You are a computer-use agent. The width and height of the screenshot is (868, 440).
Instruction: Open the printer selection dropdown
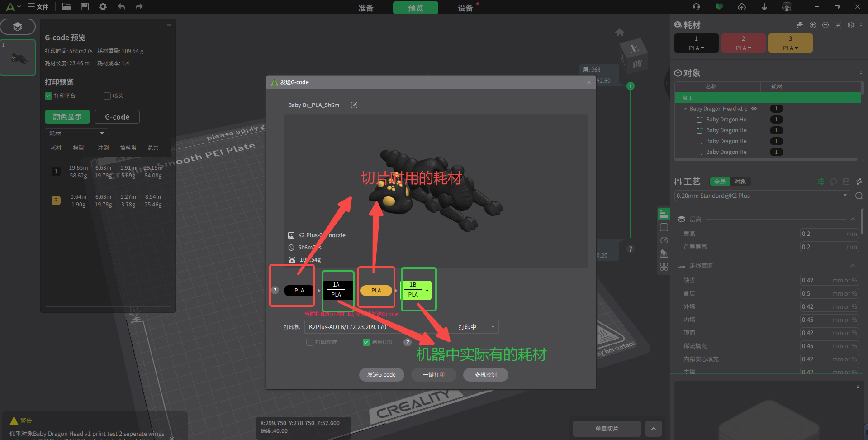(x=402, y=327)
